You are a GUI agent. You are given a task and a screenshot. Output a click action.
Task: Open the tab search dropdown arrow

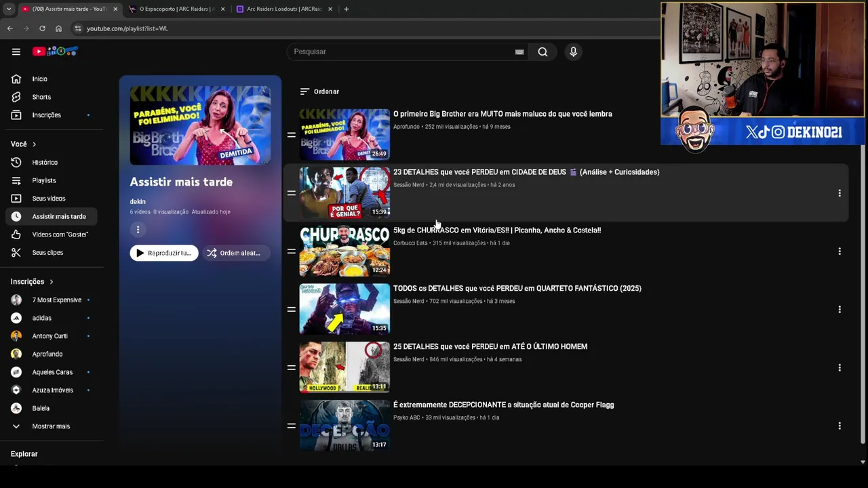click(8, 9)
